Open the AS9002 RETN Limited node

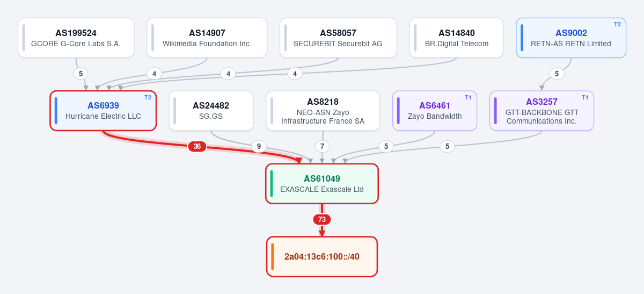click(x=571, y=38)
